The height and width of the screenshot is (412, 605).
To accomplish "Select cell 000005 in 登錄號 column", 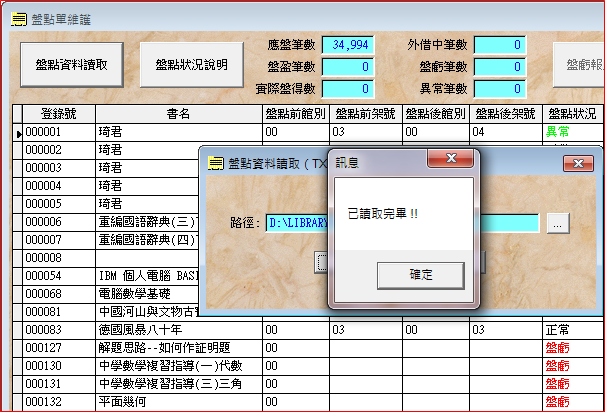I will click(59, 204).
